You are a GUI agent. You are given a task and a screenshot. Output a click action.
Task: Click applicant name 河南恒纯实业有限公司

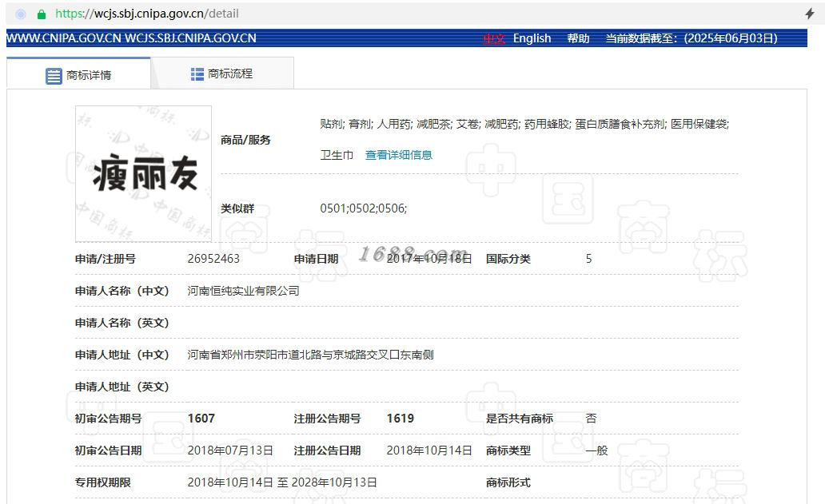(243, 291)
